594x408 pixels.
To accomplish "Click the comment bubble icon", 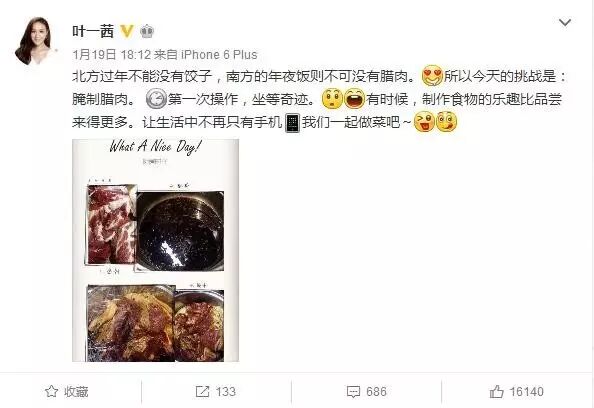I will click(x=353, y=392).
